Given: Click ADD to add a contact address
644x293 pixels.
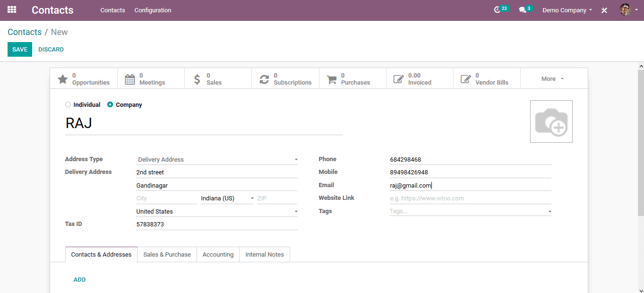Looking at the screenshot, I should [79, 280].
